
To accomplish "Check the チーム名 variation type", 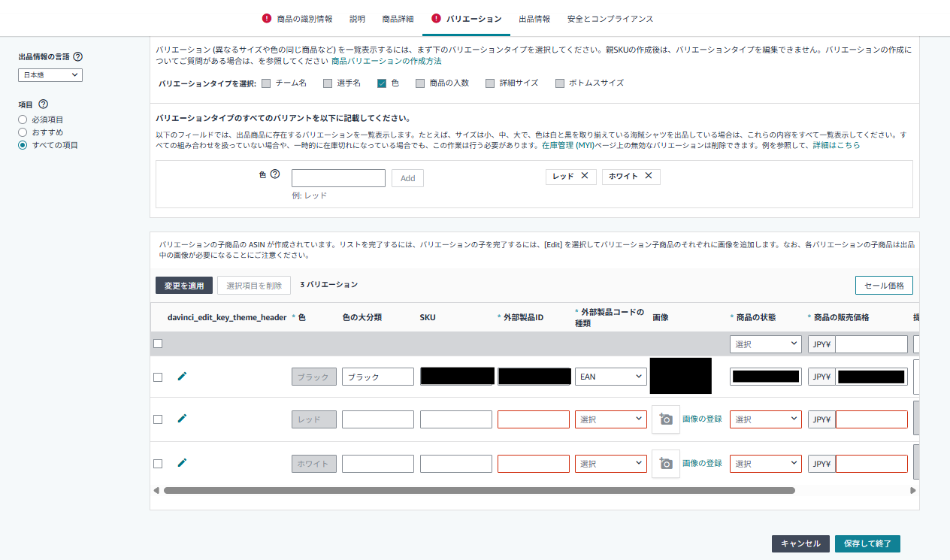I will [x=266, y=83].
